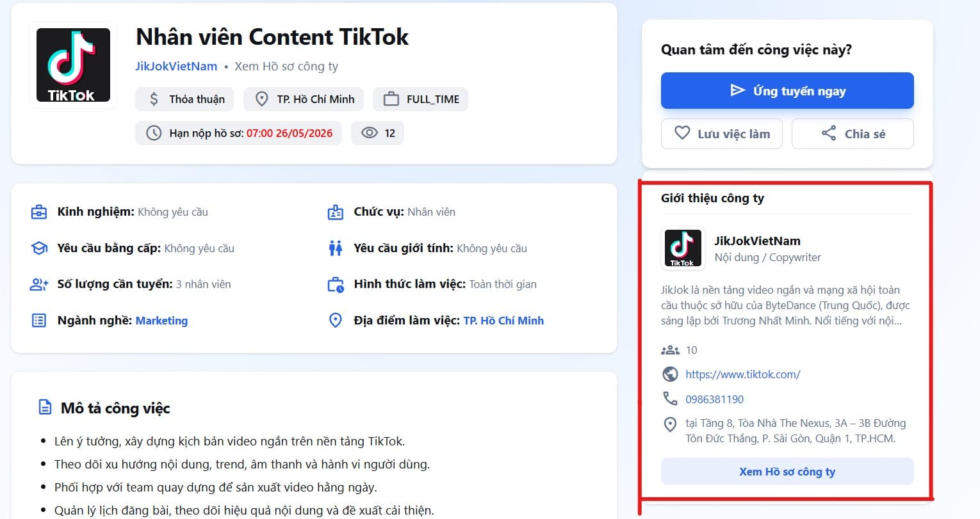The width and height of the screenshot is (980, 519).
Task: Click the JikJokVietNam company name in sidebar
Action: pos(758,241)
